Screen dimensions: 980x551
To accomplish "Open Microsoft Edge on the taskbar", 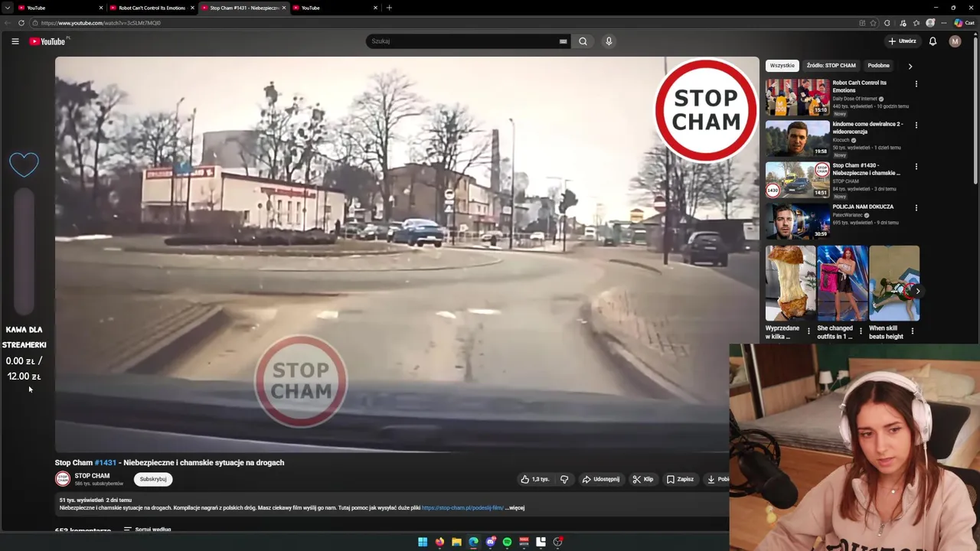I will [x=473, y=542].
